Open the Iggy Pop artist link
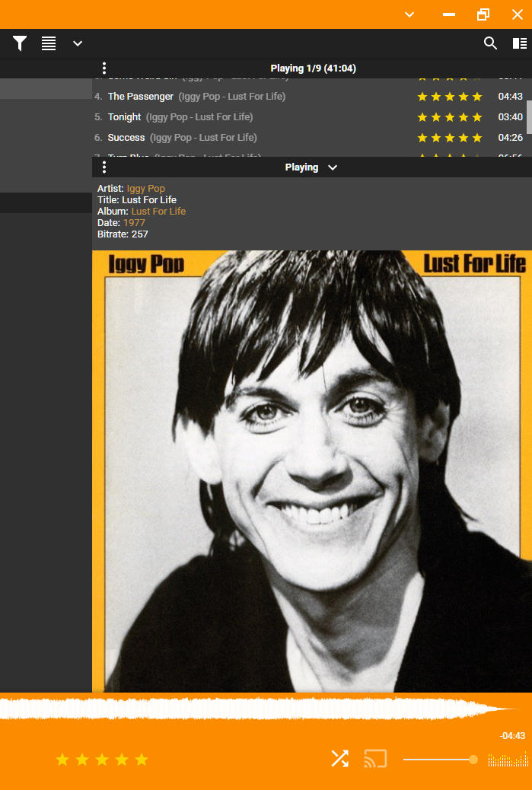Screen dimensions: 532x790 (145, 189)
